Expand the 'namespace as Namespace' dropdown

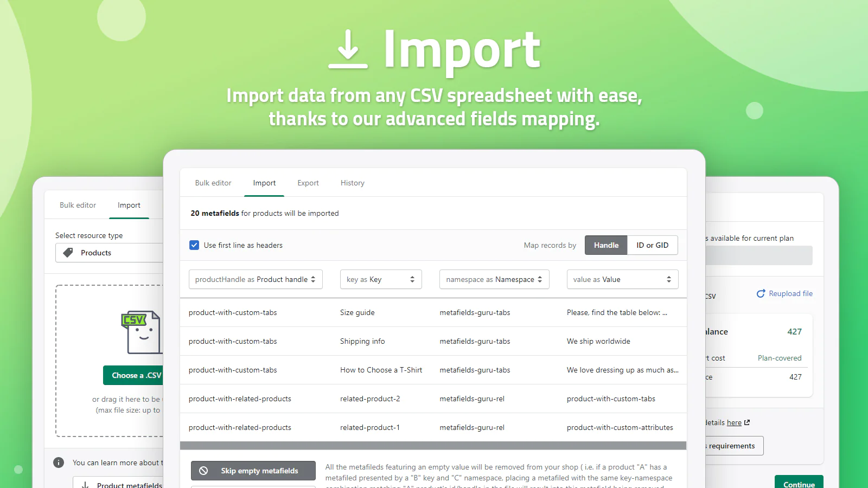pos(494,279)
